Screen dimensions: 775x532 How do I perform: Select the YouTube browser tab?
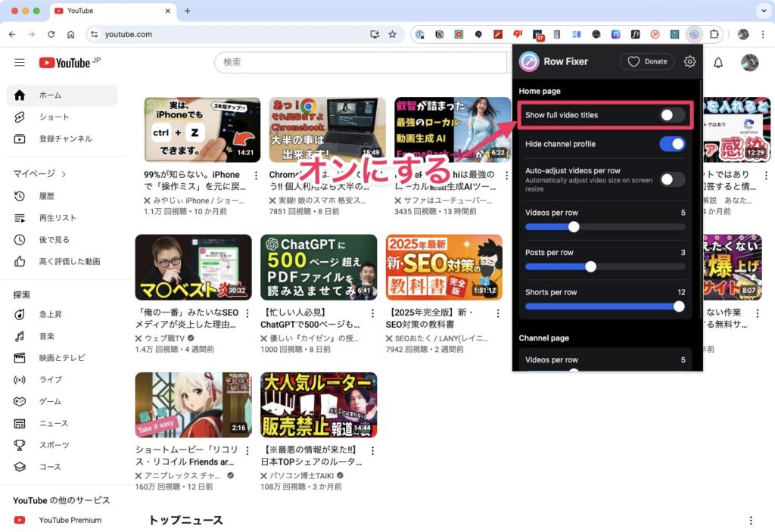pos(113,11)
